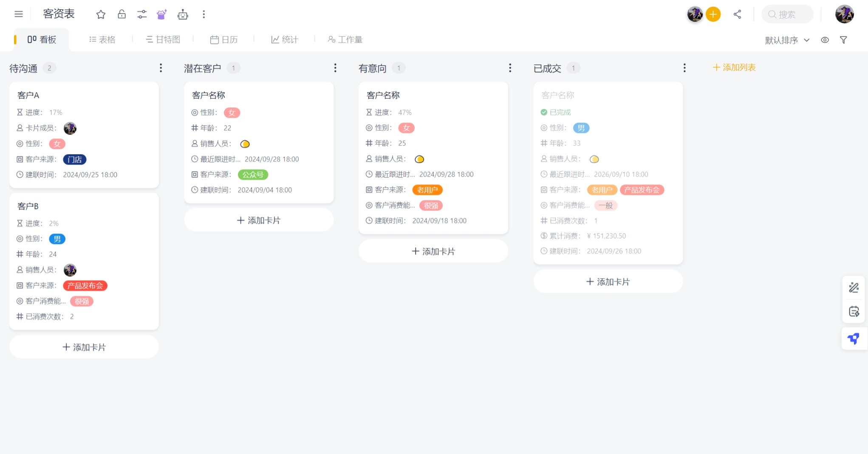Viewport: 868px width, 454px height.
Task: Switch to the 日历 tab
Action: click(x=224, y=39)
